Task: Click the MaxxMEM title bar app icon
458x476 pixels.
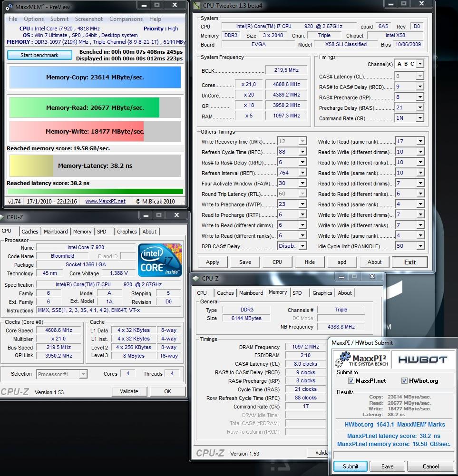Action: point(10,7)
